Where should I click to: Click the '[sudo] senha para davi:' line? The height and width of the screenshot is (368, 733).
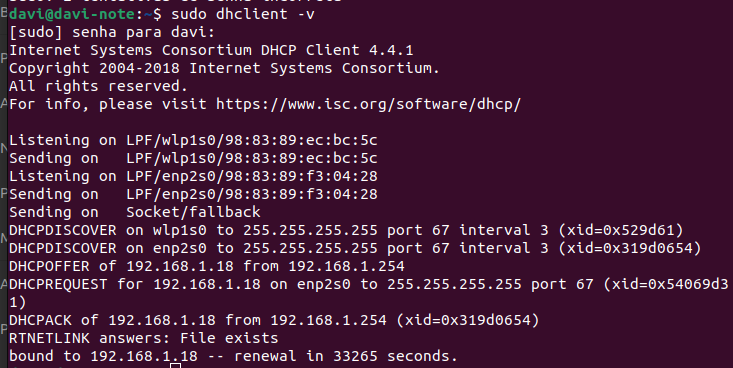112,32
